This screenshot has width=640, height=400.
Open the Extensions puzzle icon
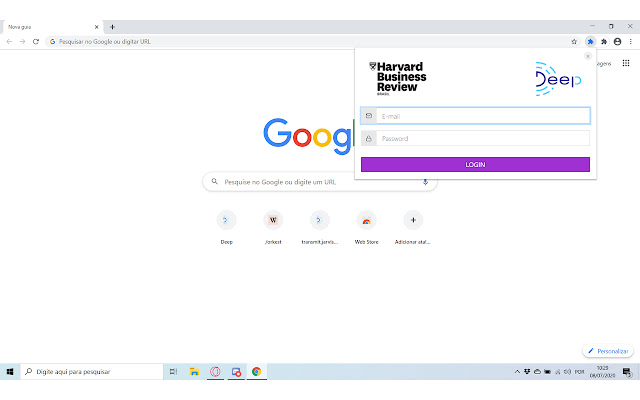(x=604, y=42)
